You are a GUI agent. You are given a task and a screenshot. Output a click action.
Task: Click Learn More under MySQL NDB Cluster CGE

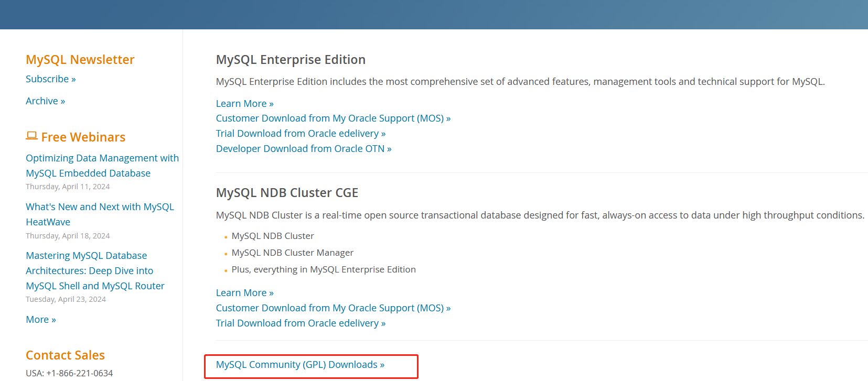(x=245, y=293)
